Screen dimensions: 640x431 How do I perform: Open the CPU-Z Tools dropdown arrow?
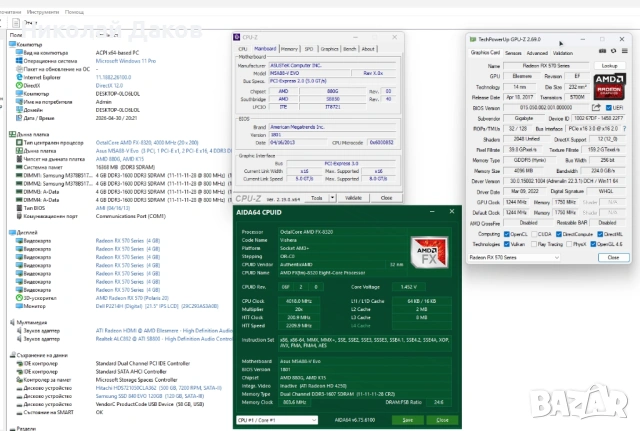click(x=333, y=198)
